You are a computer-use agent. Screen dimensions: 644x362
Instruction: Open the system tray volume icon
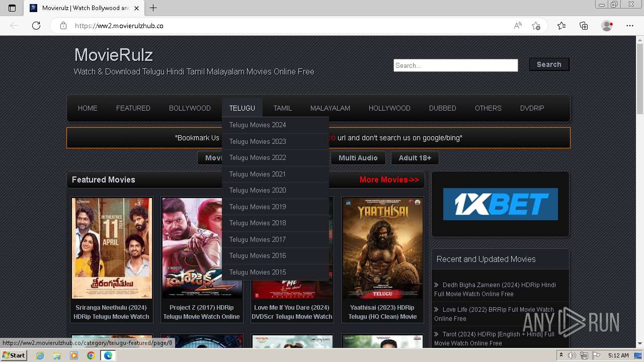click(x=572, y=355)
